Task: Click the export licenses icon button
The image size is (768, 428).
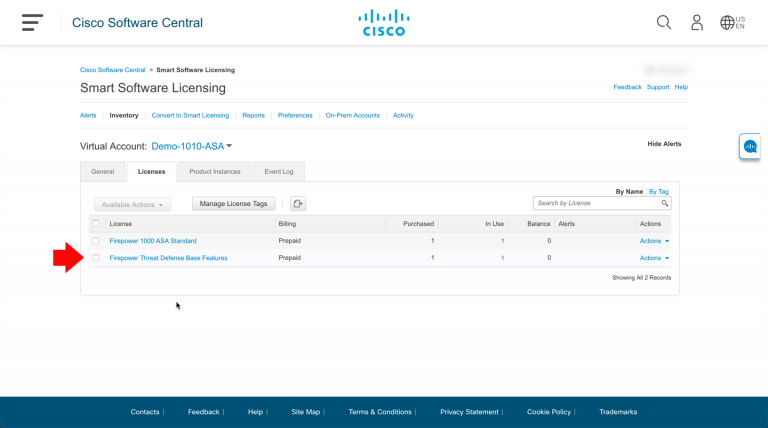Action: coord(298,204)
